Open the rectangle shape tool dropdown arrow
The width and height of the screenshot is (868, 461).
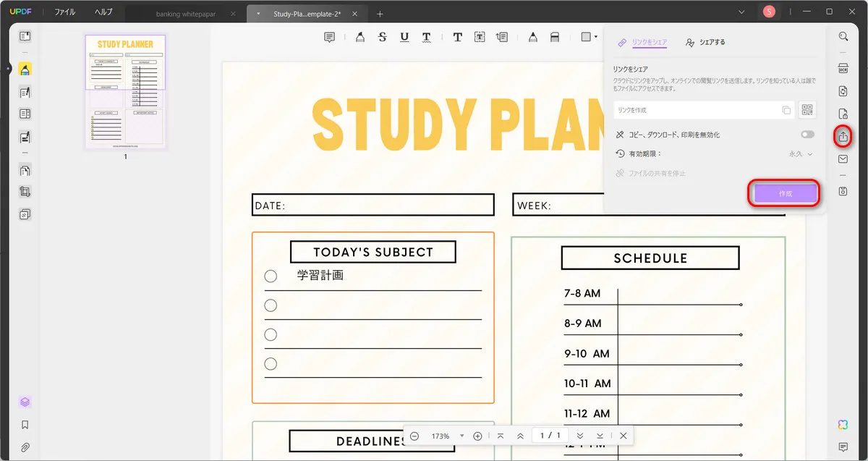tap(597, 38)
